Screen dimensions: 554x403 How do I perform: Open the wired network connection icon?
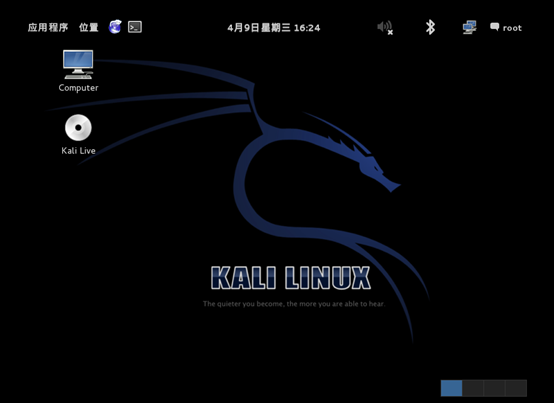pyautogui.click(x=470, y=28)
